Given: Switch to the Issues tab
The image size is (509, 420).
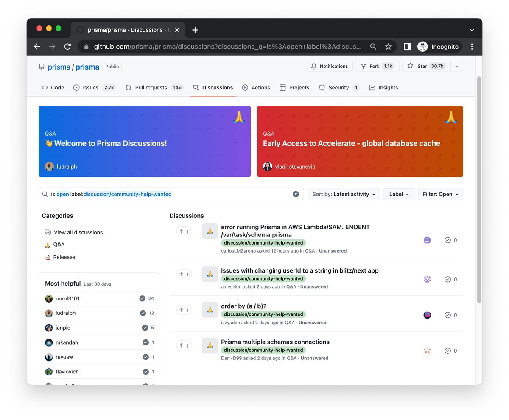Looking at the screenshot, I should point(95,88).
